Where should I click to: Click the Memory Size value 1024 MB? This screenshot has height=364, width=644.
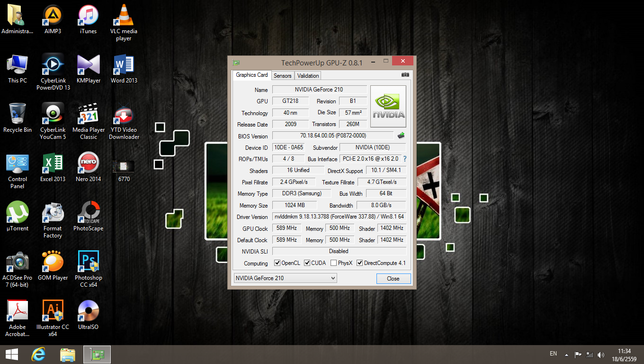point(295,205)
